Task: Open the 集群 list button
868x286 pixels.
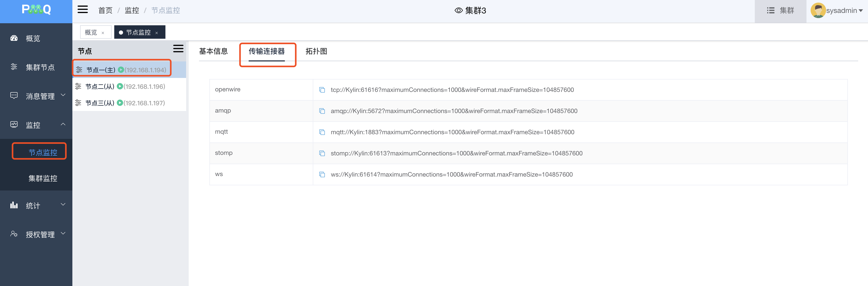Action: [x=780, y=10]
